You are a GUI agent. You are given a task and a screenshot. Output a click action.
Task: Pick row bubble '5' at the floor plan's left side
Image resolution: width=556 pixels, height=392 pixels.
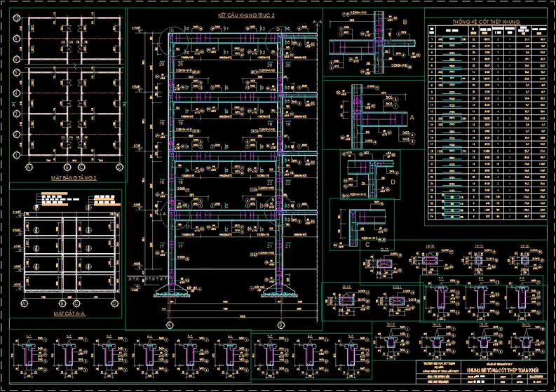click(x=16, y=72)
